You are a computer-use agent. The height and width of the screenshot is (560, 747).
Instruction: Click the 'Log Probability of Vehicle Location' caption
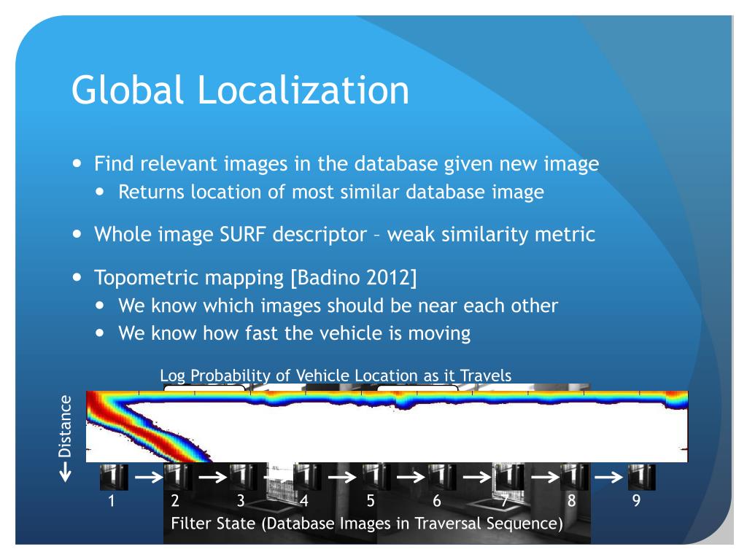pyautogui.click(x=336, y=376)
